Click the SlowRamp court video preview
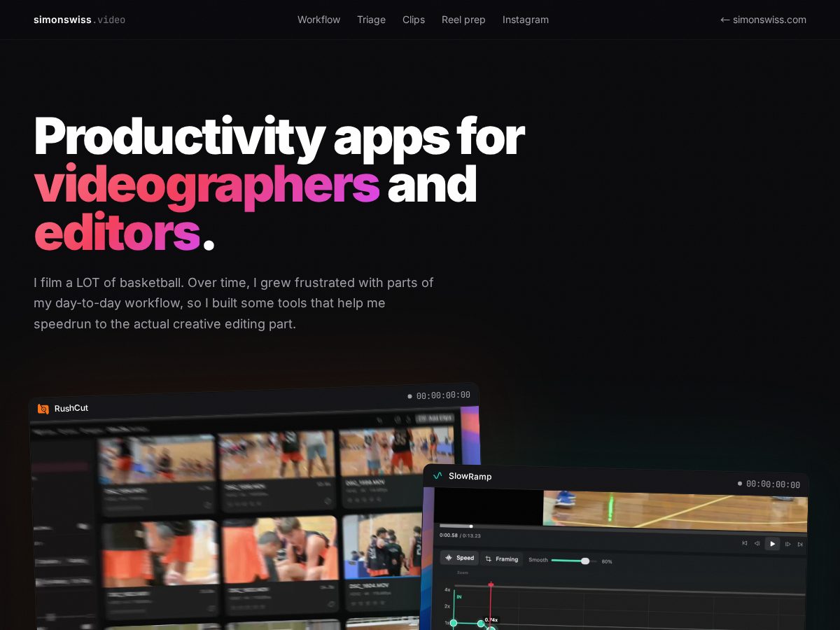The height and width of the screenshot is (630, 840). (x=675, y=510)
